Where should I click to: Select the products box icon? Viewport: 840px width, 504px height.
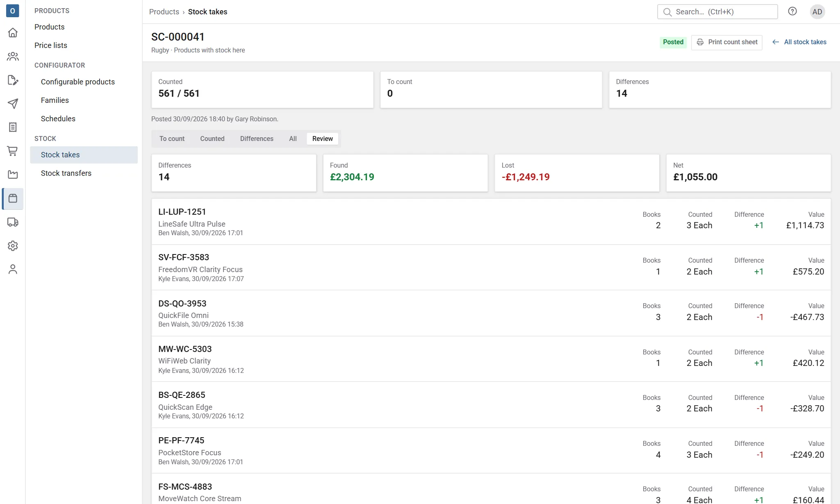coord(13,198)
